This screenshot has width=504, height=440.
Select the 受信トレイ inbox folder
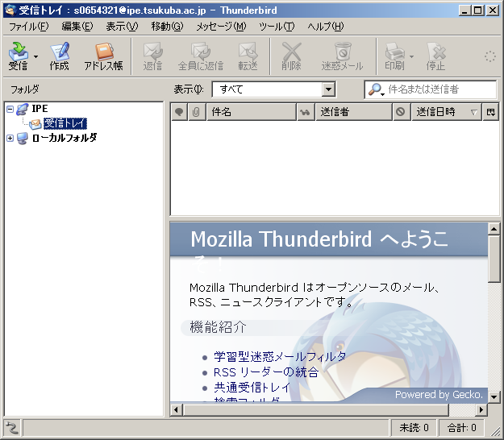tap(65, 123)
